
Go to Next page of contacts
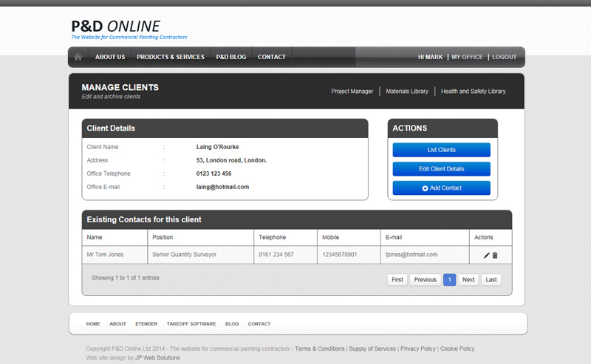pos(468,280)
